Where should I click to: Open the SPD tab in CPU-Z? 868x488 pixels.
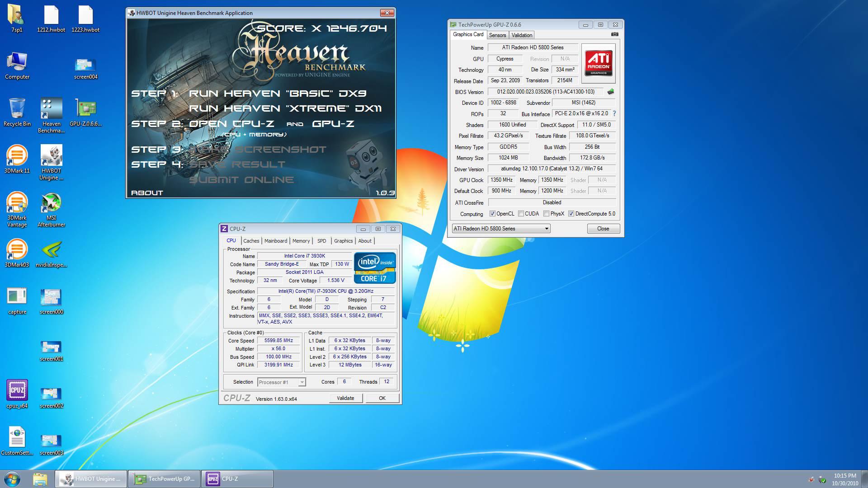click(x=322, y=241)
